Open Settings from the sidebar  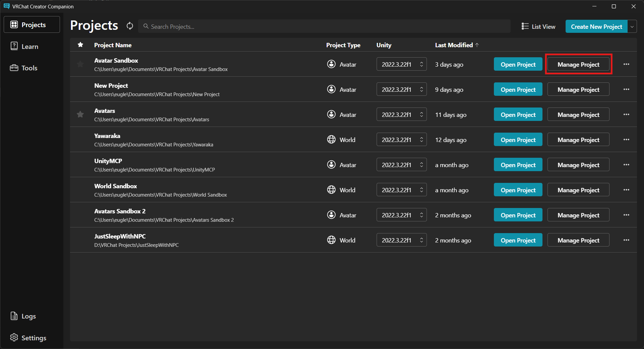pos(32,338)
